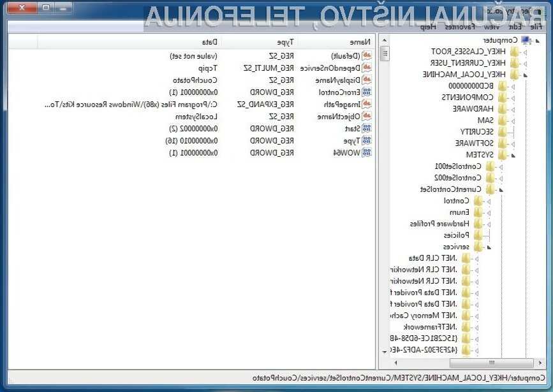The height and width of the screenshot is (392, 553).
Task: Click the Policies folder icon
Action: pyautogui.click(x=478, y=235)
